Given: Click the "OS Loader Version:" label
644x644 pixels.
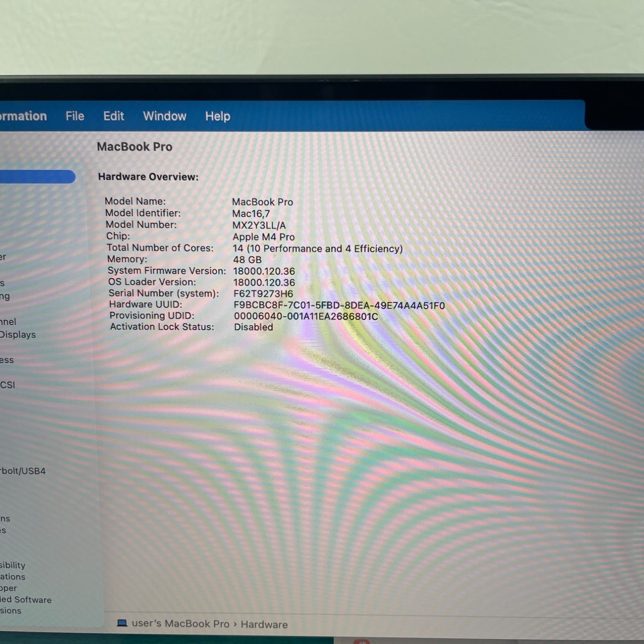Looking at the screenshot, I should [152, 282].
